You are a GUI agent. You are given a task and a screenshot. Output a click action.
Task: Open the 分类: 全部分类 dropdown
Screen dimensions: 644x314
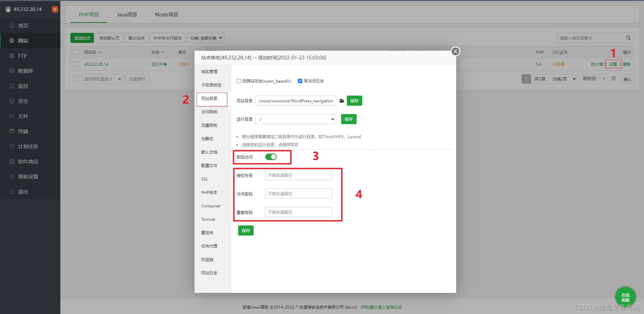tap(206, 38)
